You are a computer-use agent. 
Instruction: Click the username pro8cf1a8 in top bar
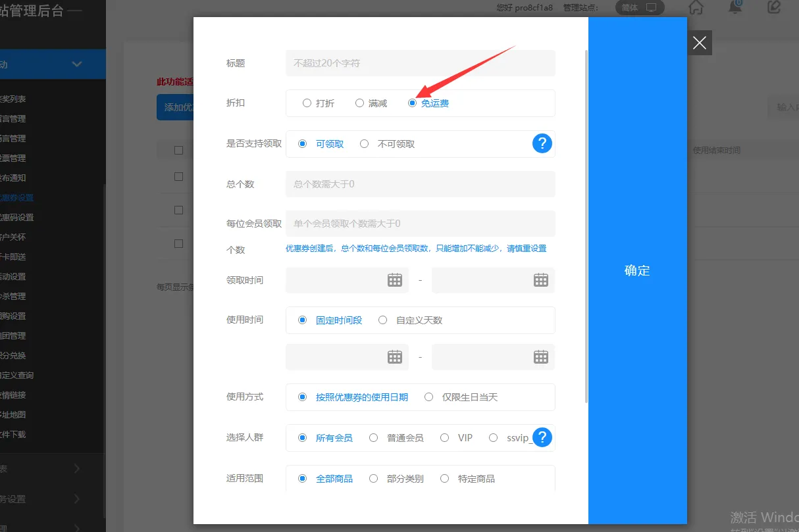pos(534,7)
